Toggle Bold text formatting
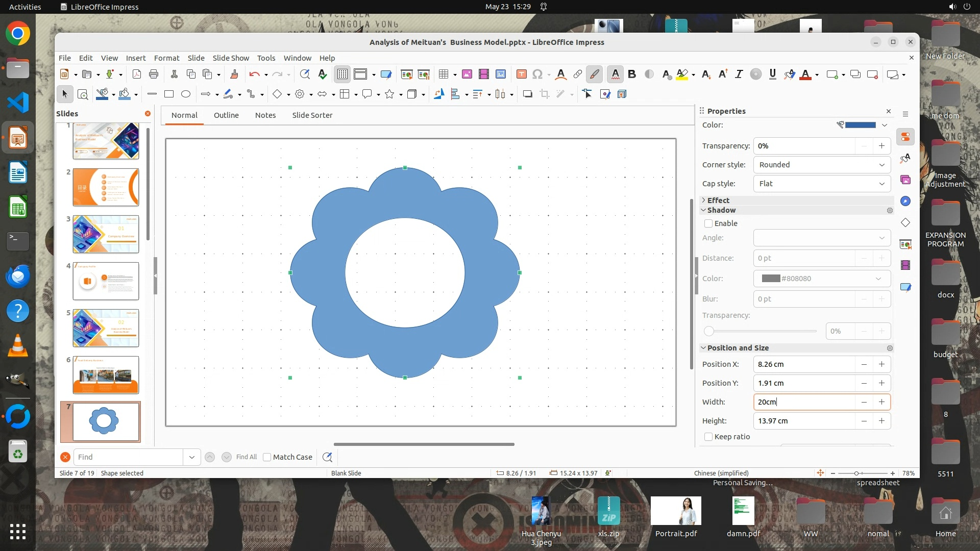The height and width of the screenshot is (551, 980). click(x=632, y=74)
